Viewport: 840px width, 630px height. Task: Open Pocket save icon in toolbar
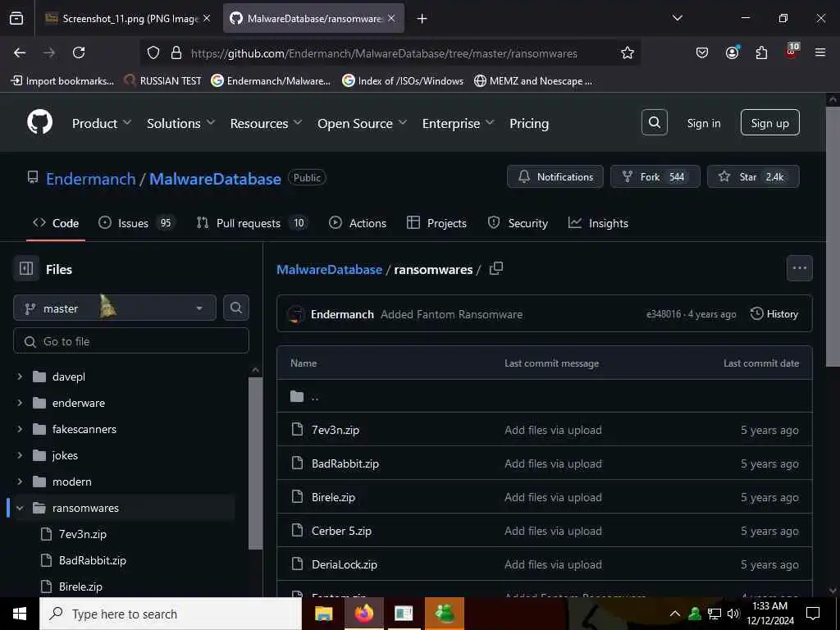[702, 52]
